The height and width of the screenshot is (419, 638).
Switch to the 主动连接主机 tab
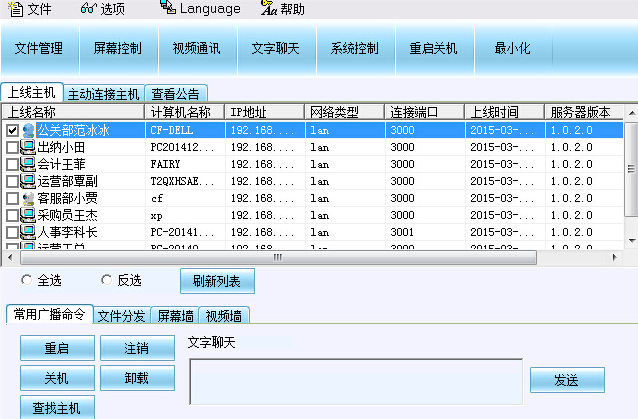click(104, 94)
